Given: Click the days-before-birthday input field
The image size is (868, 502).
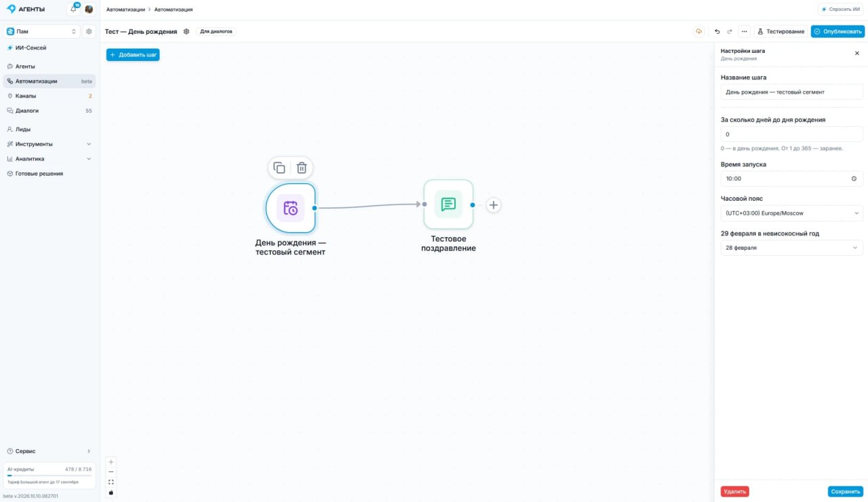Looking at the screenshot, I should (791, 134).
